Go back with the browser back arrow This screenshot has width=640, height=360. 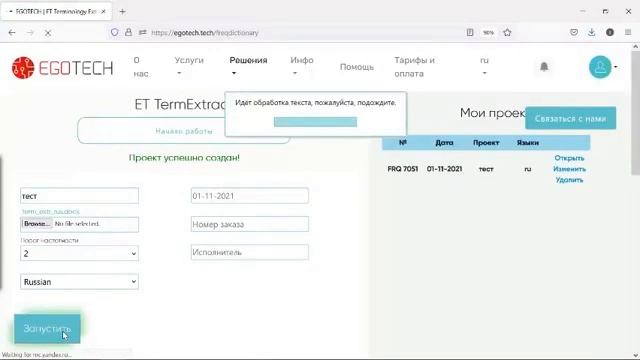tap(12, 33)
